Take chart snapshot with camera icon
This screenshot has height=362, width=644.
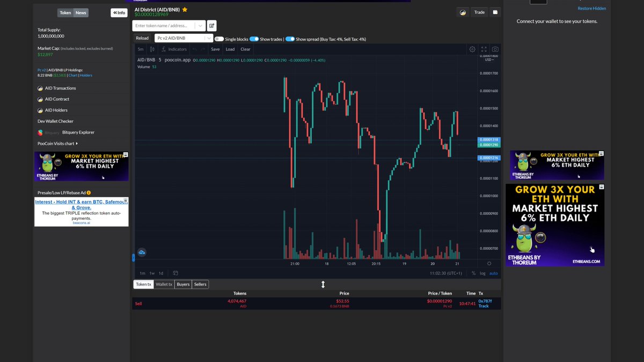coord(495,49)
